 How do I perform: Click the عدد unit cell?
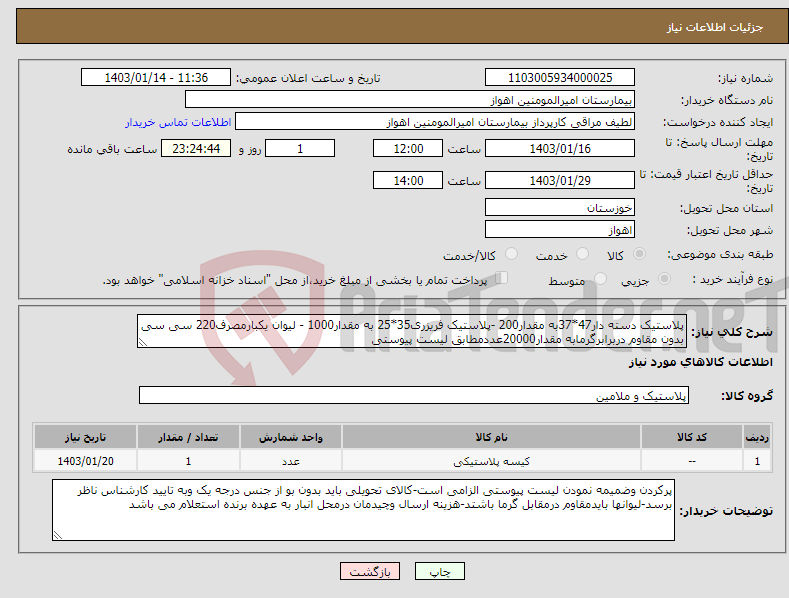point(291,461)
